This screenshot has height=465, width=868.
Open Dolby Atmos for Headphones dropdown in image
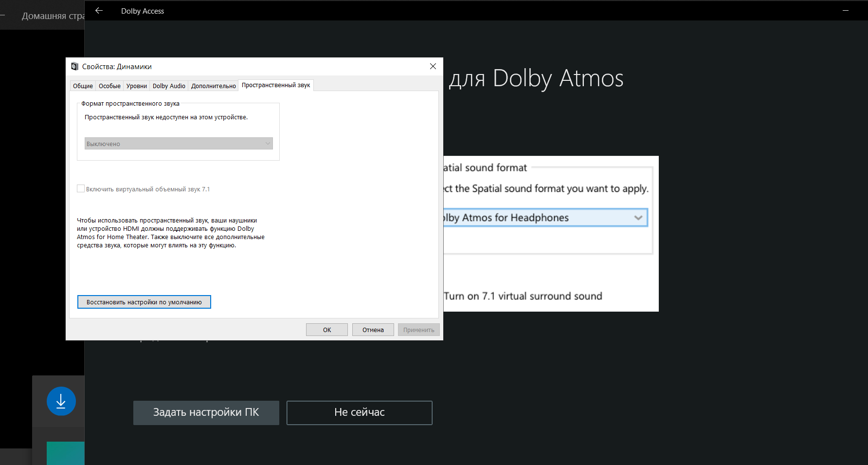pyautogui.click(x=545, y=218)
